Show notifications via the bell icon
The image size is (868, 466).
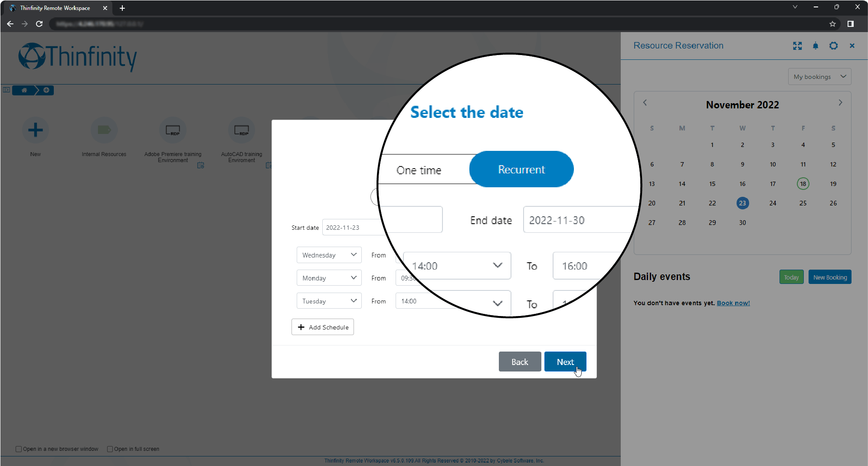tap(815, 46)
